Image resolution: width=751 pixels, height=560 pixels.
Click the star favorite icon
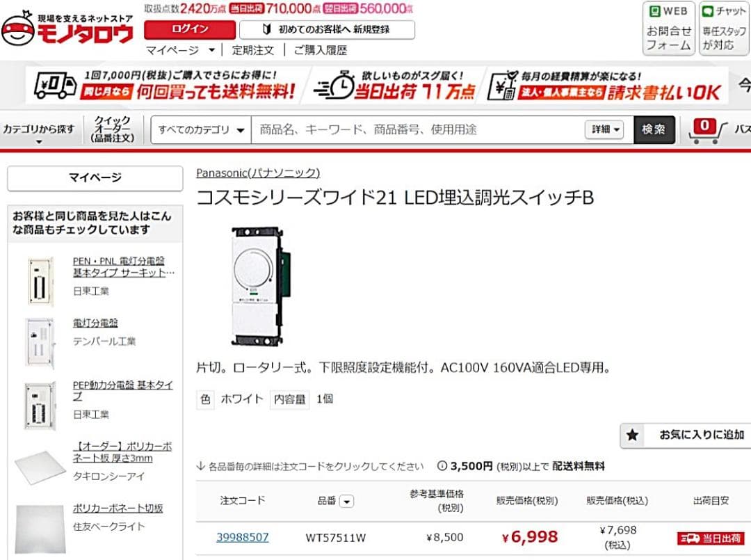632,435
